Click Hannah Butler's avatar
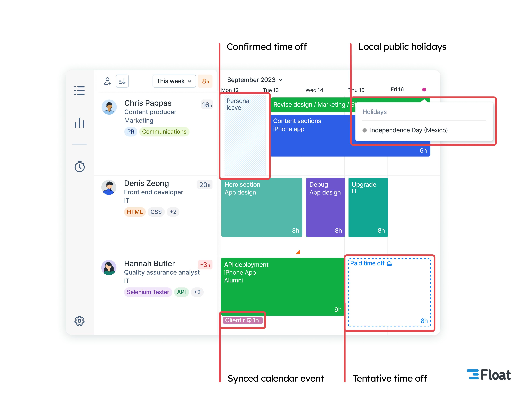The width and height of the screenshot is (532, 405). pos(109,268)
